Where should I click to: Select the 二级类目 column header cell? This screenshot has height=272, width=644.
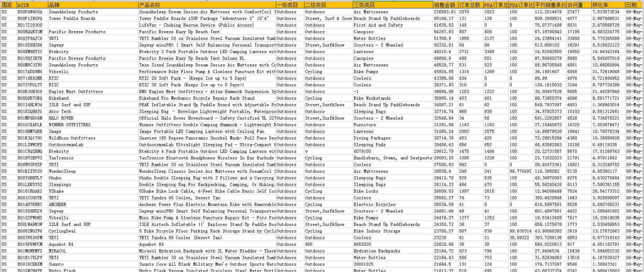tap(329, 5)
